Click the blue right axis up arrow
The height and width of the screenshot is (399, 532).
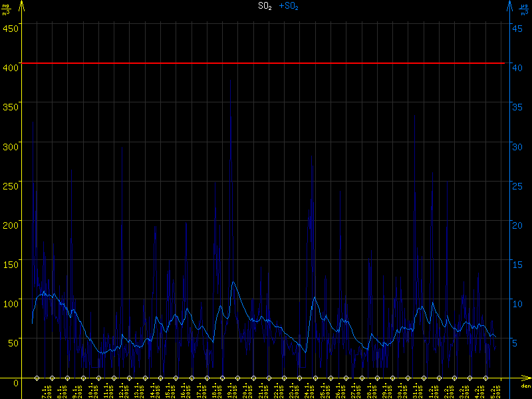509,7
